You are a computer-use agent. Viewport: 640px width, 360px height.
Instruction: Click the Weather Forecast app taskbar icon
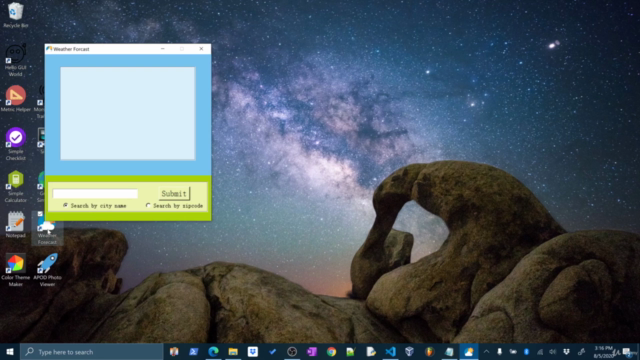click(x=469, y=351)
